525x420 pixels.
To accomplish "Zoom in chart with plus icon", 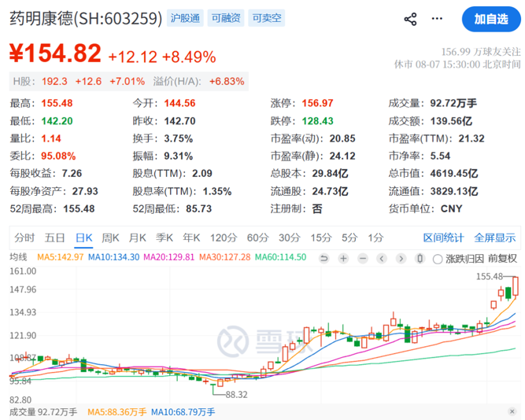I will (343, 258).
